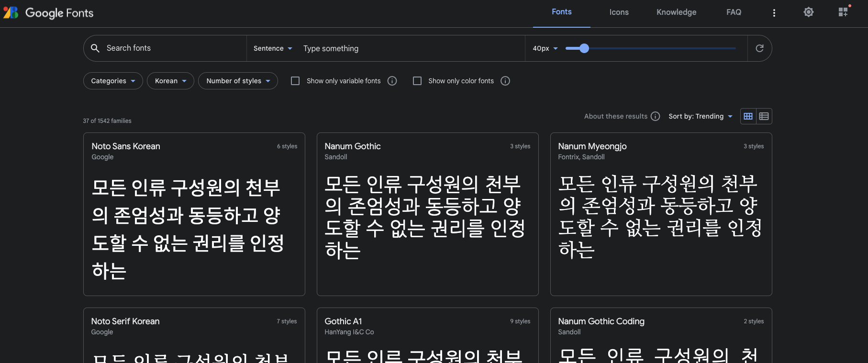Viewport: 868px width, 363px height.
Task: Open About these results info icon
Action: [x=656, y=116]
